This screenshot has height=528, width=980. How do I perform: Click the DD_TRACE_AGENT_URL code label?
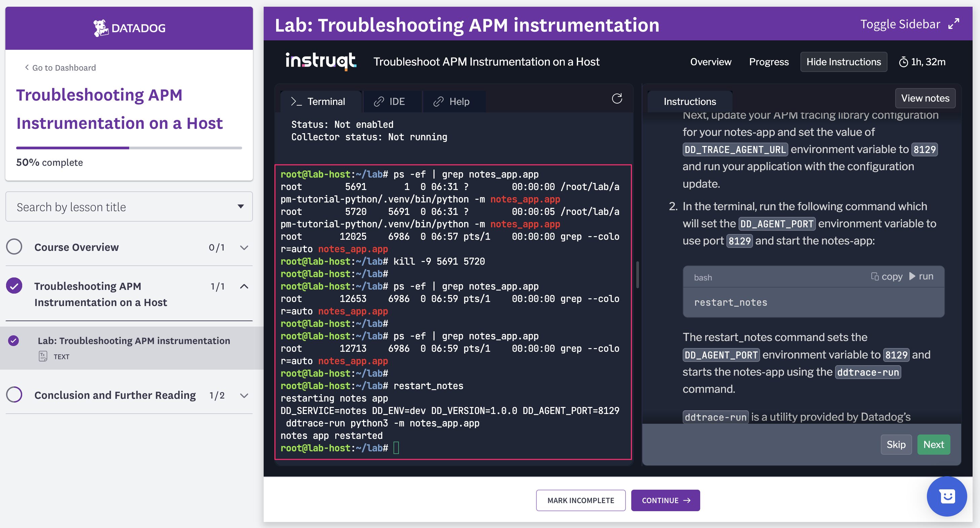735,150
